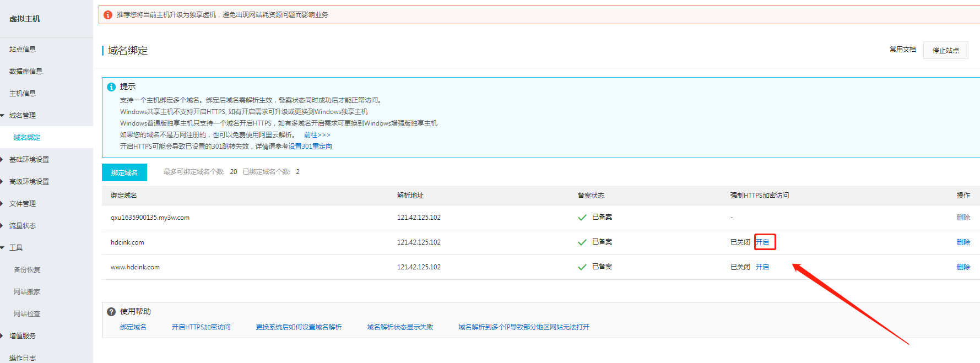980x363 pixels.
Task: Open 备份恢复 under 工具
Action: click(27, 270)
